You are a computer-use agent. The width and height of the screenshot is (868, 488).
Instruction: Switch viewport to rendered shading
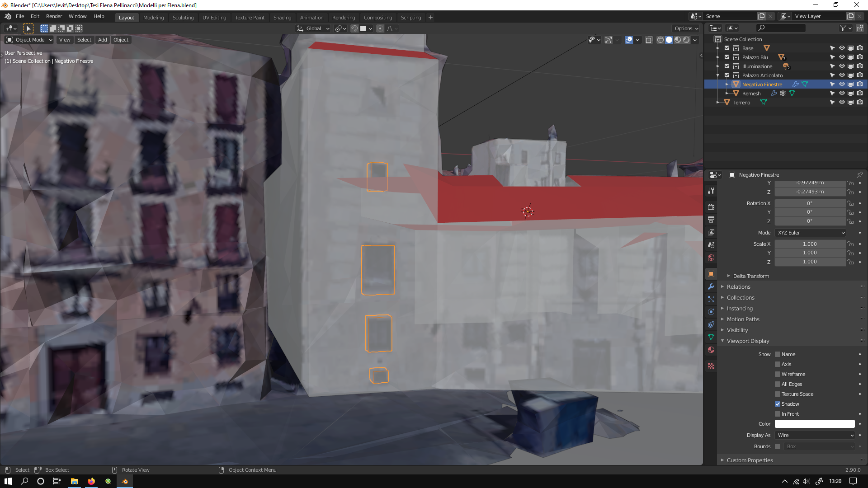(686, 40)
